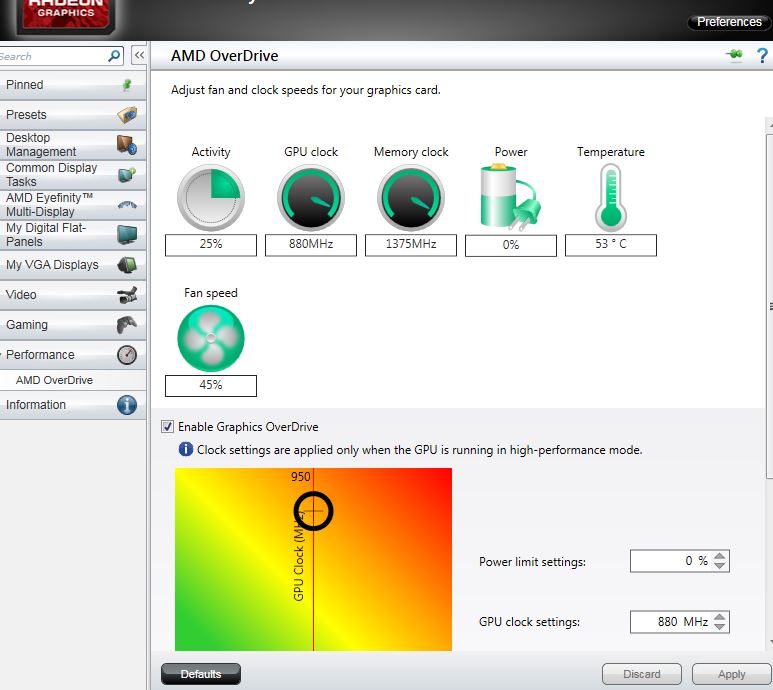
Task: Open the Gaming section
Action: 72,325
